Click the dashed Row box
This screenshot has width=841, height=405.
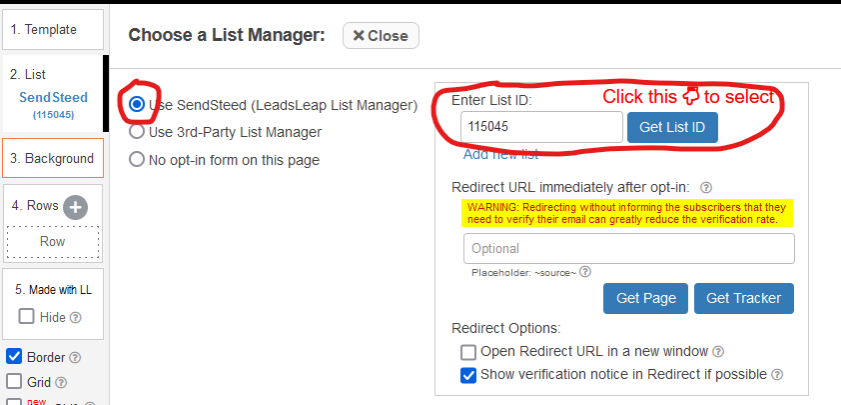point(53,241)
